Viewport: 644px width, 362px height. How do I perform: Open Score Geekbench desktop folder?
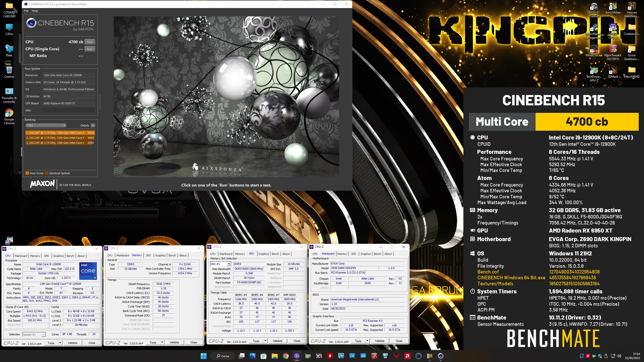[632, 53]
